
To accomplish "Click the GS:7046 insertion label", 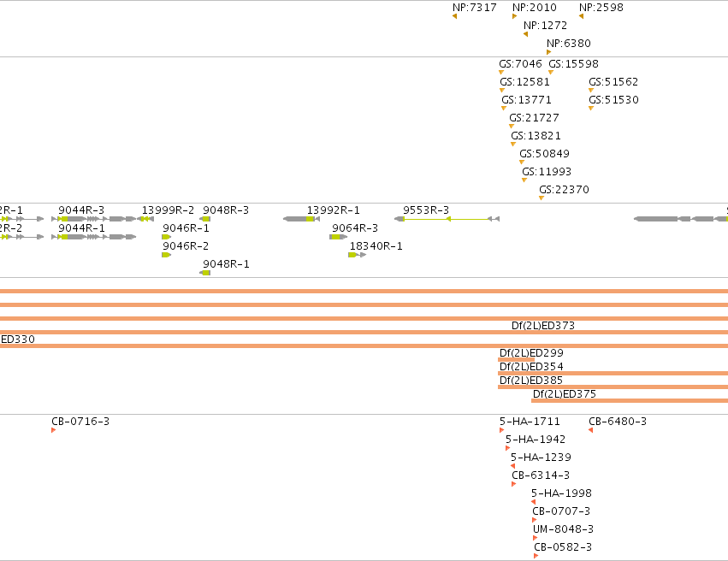I will pyautogui.click(x=520, y=64).
